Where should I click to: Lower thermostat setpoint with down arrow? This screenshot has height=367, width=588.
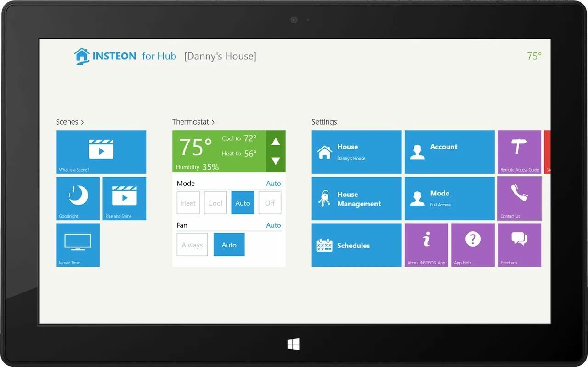pos(276,161)
